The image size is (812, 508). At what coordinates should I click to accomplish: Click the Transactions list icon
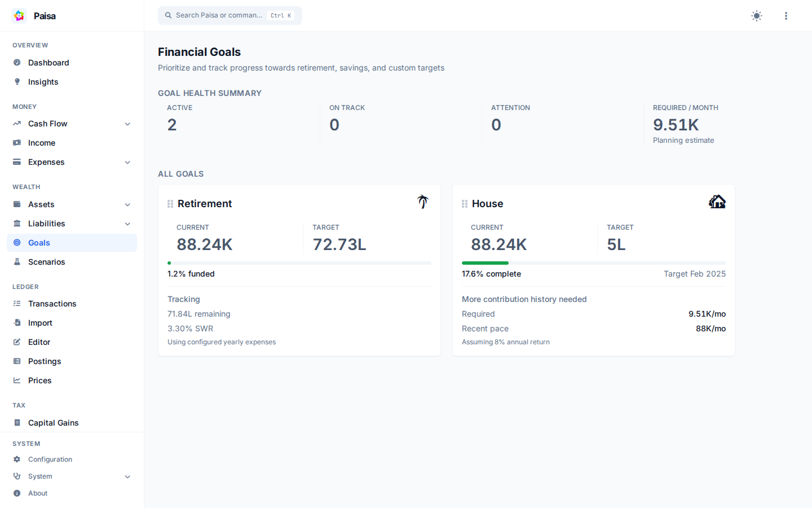17,304
